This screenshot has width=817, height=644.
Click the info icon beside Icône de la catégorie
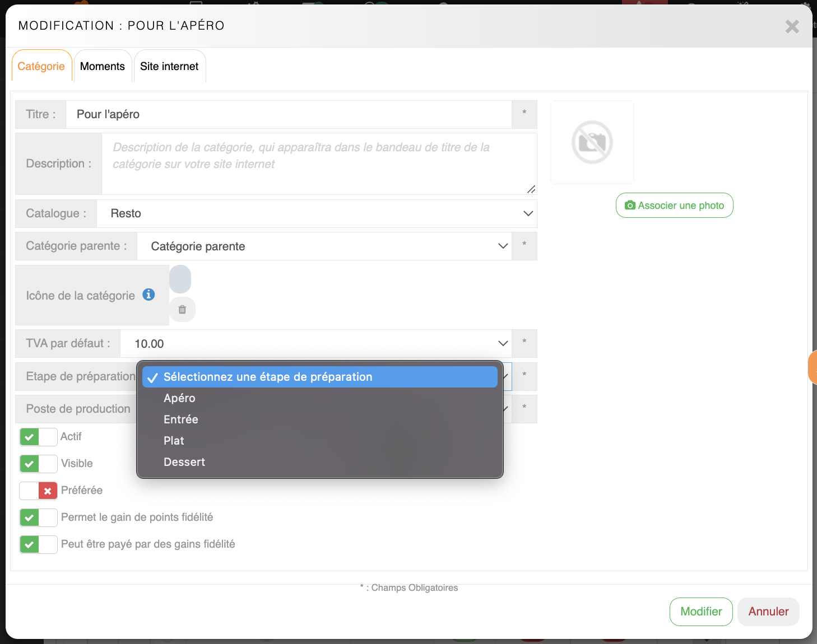(x=148, y=295)
